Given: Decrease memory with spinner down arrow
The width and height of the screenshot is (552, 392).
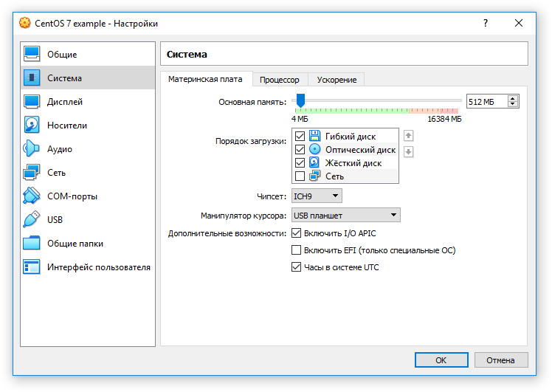Looking at the screenshot, I should [x=513, y=104].
